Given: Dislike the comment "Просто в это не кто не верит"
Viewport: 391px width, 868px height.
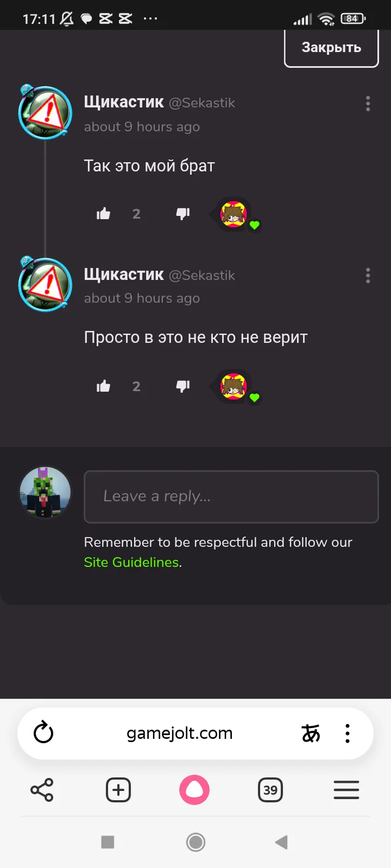Looking at the screenshot, I should [183, 386].
